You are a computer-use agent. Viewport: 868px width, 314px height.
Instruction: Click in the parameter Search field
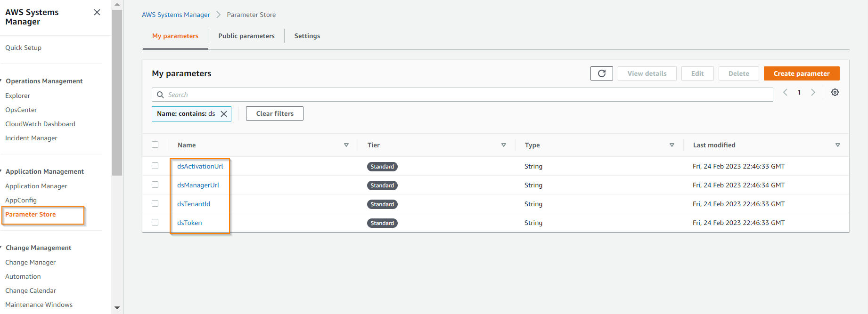click(462, 95)
